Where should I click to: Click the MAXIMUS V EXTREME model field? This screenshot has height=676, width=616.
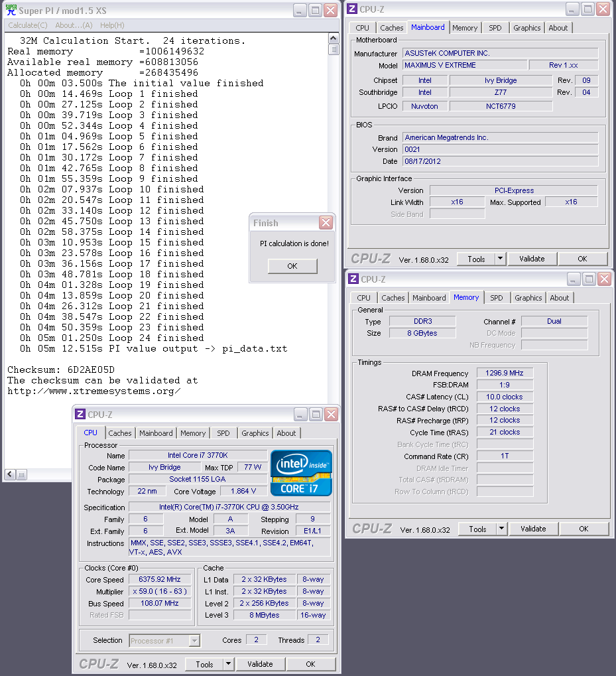pyautogui.click(x=465, y=65)
